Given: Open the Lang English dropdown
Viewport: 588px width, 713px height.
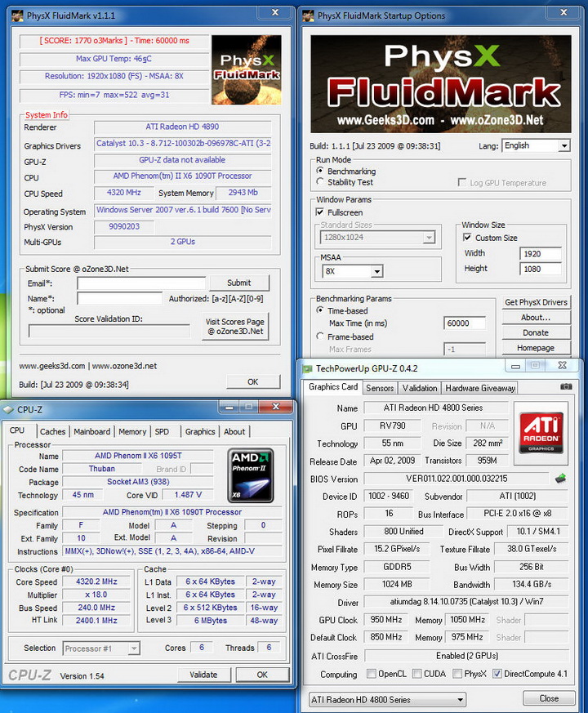Looking at the screenshot, I should (x=537, y=145).
